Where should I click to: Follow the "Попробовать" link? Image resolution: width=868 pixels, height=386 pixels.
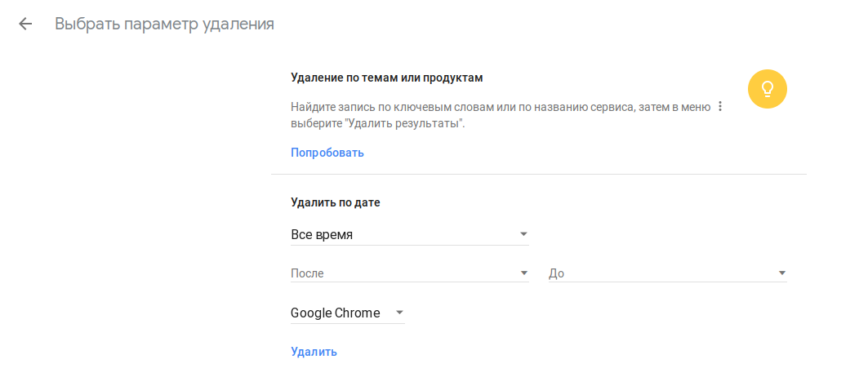point(327,153)
